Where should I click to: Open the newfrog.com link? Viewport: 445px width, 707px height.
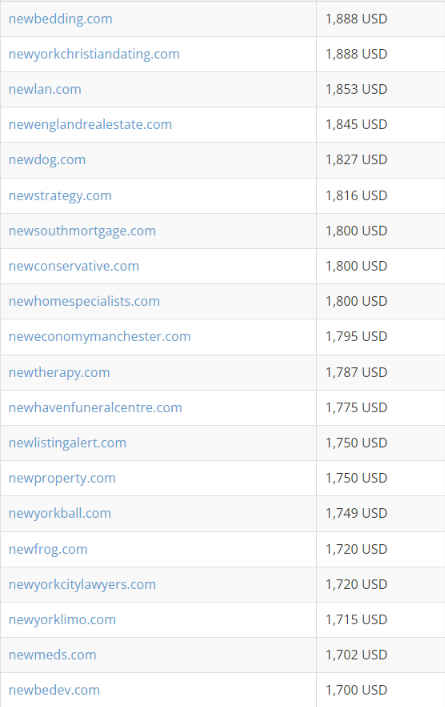point(48,549)
